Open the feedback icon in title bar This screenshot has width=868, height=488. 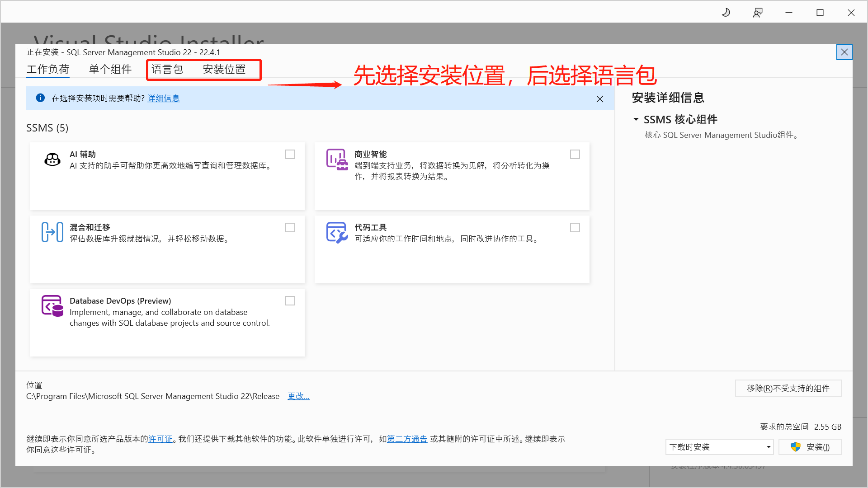click(x=758, y=13)
